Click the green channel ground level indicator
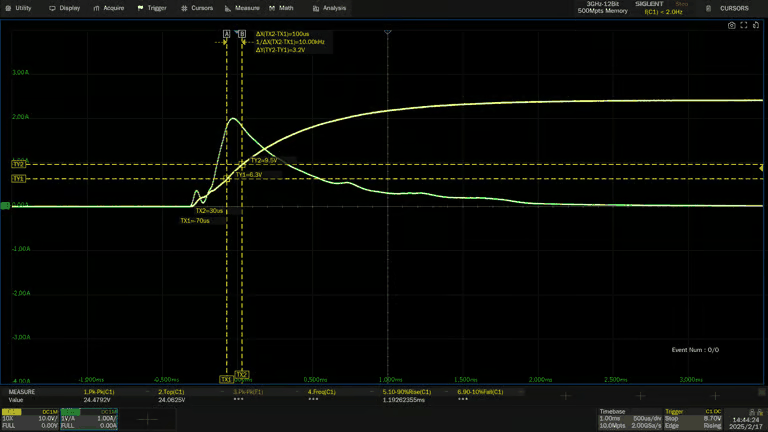The width and height of the screenshot is (768, 432). pyautogui.click(x=5, y=206)
